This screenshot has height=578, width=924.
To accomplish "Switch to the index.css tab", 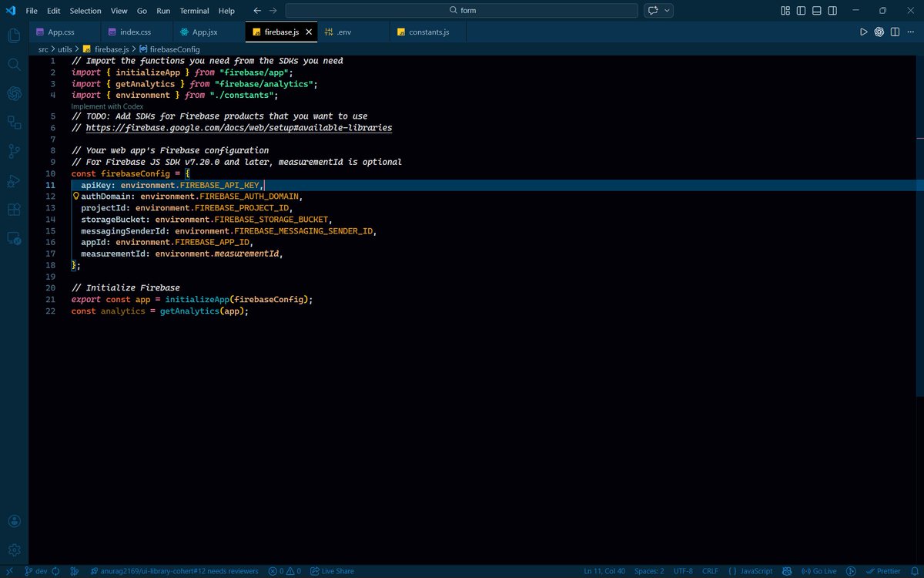I will coord(136,32).
